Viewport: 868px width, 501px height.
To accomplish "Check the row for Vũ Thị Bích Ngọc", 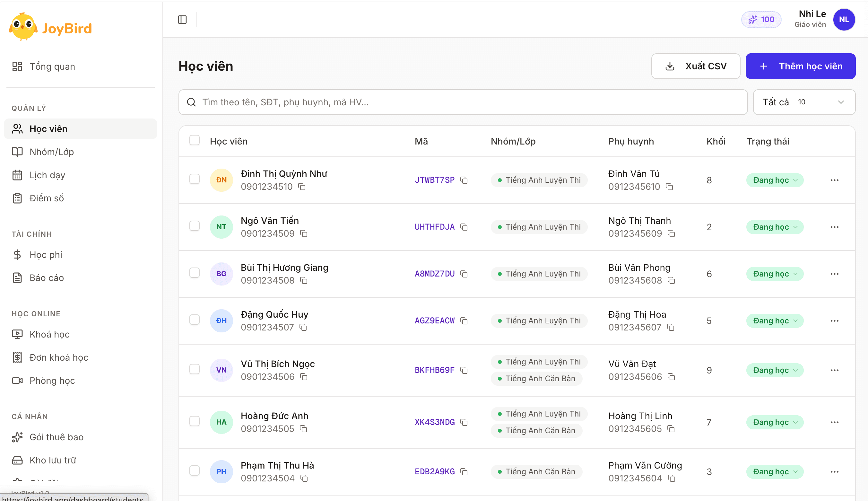I will coord(195,369).
